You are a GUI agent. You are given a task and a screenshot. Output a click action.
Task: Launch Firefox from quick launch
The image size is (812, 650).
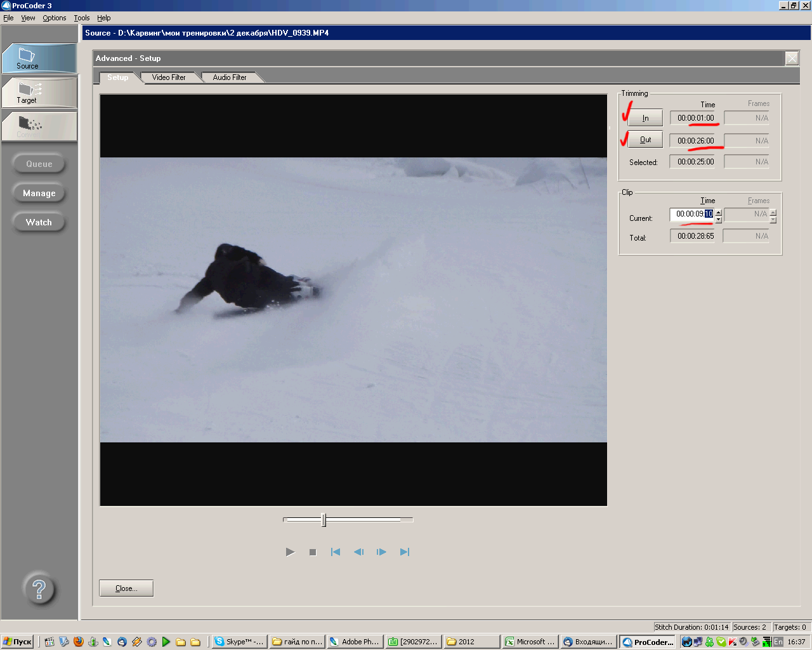79,642
